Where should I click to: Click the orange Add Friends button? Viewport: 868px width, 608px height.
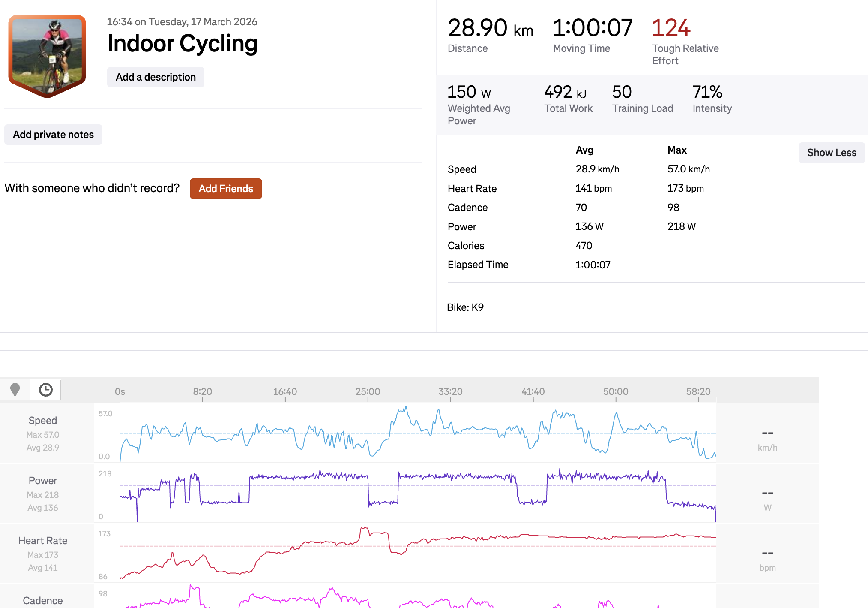click(226, 189)
